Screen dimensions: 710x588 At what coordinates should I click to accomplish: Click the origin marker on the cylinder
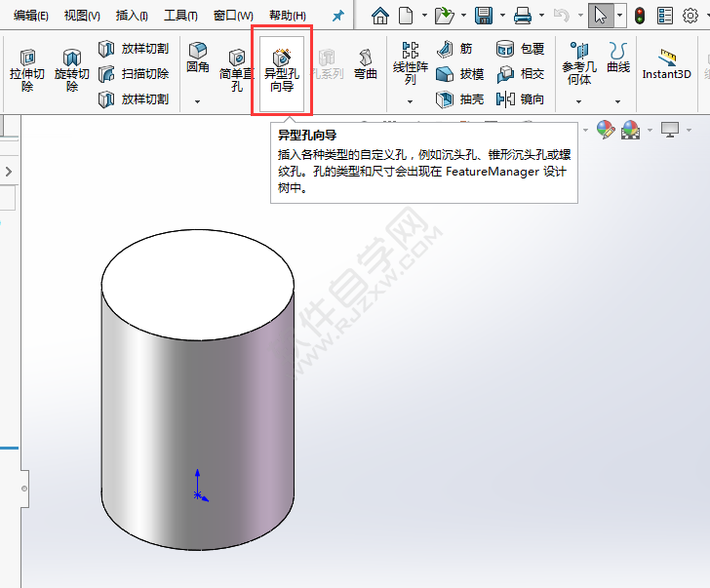pos(198,495)
